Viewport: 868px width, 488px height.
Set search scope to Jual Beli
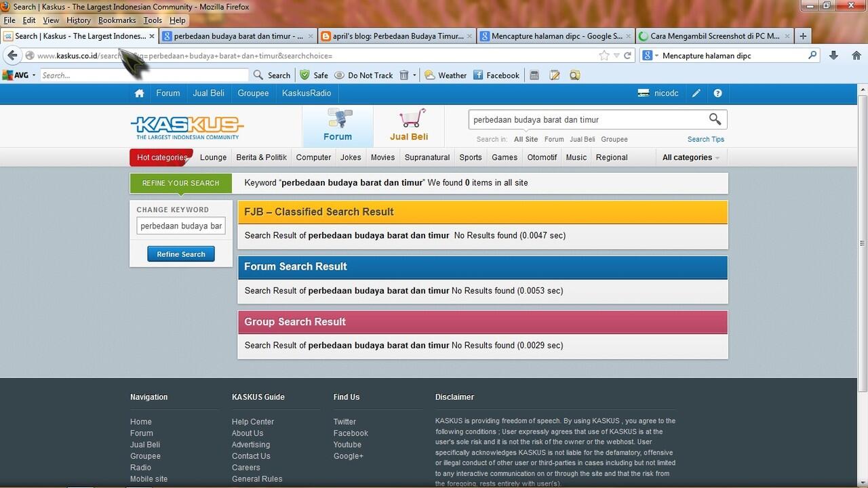point(582,140)
